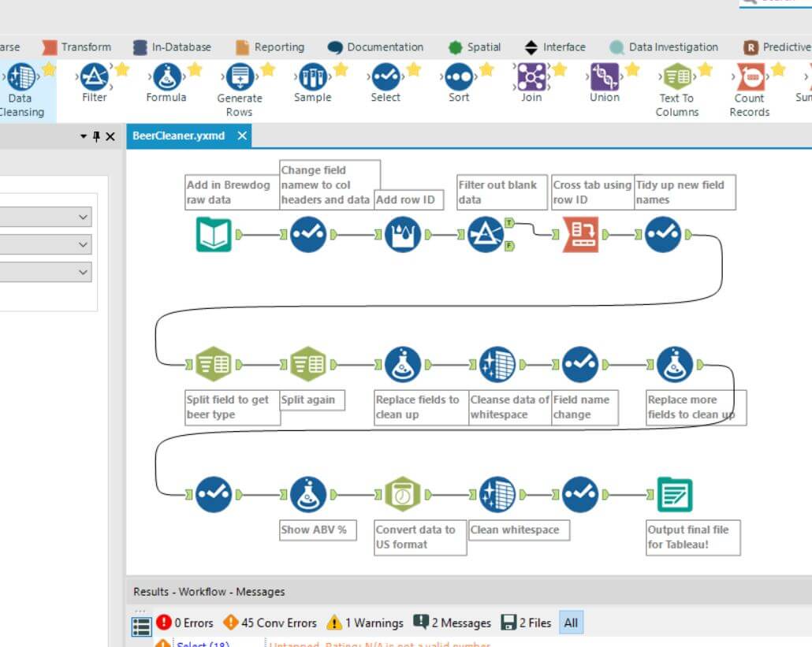Viewport: 812px width, 647px height.
Task: Choose the Formula tool in the palette
Action: tap(166, 83)
